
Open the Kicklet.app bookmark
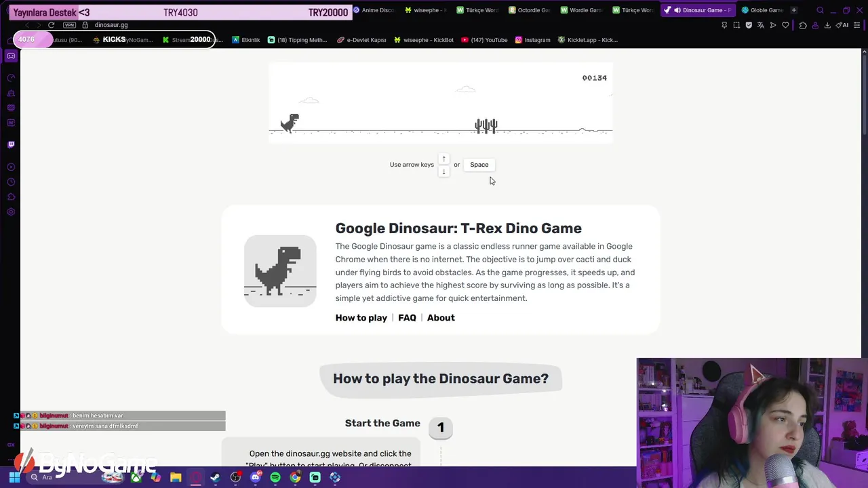pos(587,40)
